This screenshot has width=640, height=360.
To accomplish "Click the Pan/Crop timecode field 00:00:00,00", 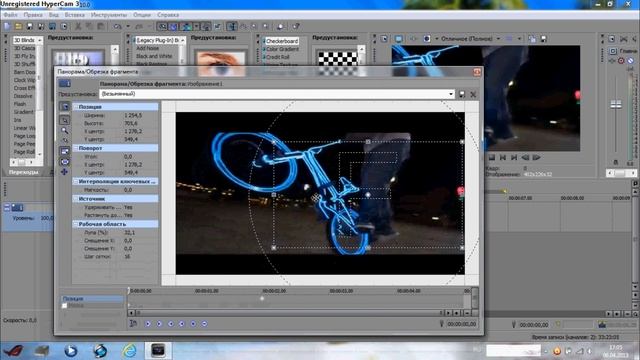I will (461, 324).
